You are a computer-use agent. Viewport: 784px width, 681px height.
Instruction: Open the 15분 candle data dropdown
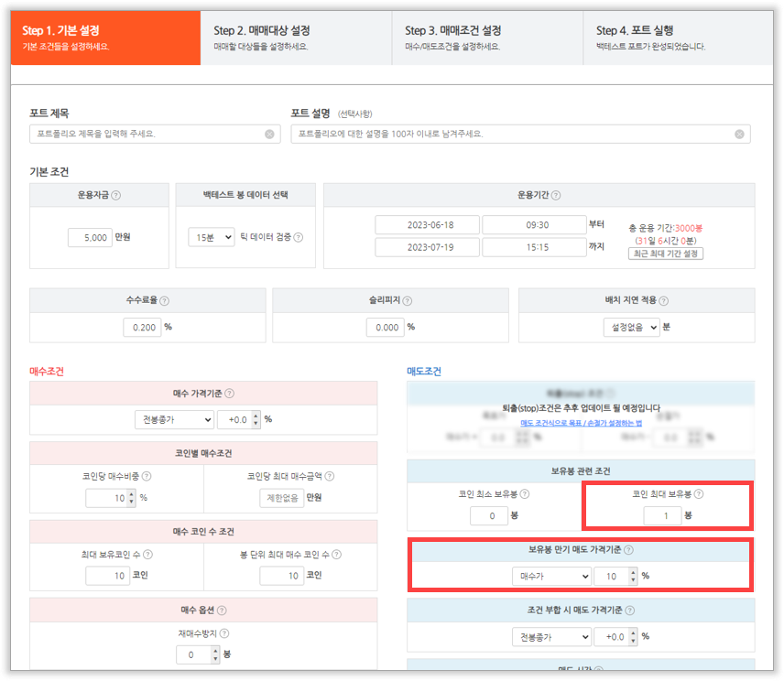click(211, 237)
